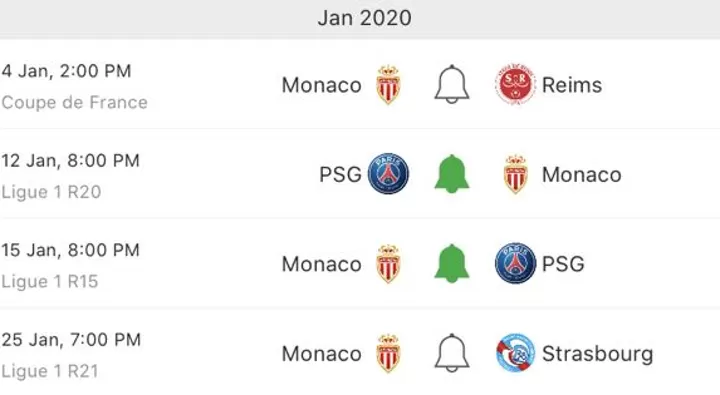
Task: Click Monaco crest in the 15 Jan match
Action: click(x=388, y=263)
